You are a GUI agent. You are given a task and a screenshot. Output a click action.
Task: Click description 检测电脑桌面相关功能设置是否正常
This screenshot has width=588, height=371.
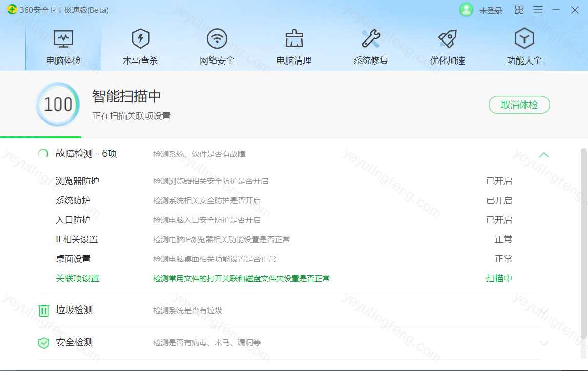point(215,260)
